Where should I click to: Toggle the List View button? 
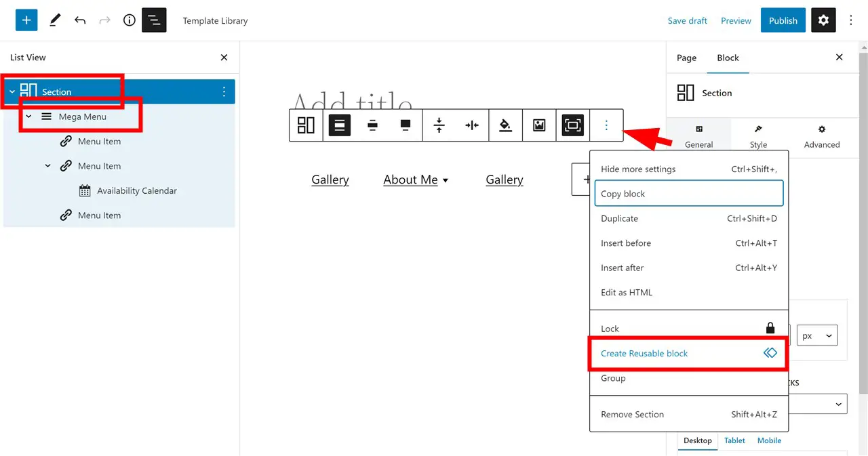point(154,20)
